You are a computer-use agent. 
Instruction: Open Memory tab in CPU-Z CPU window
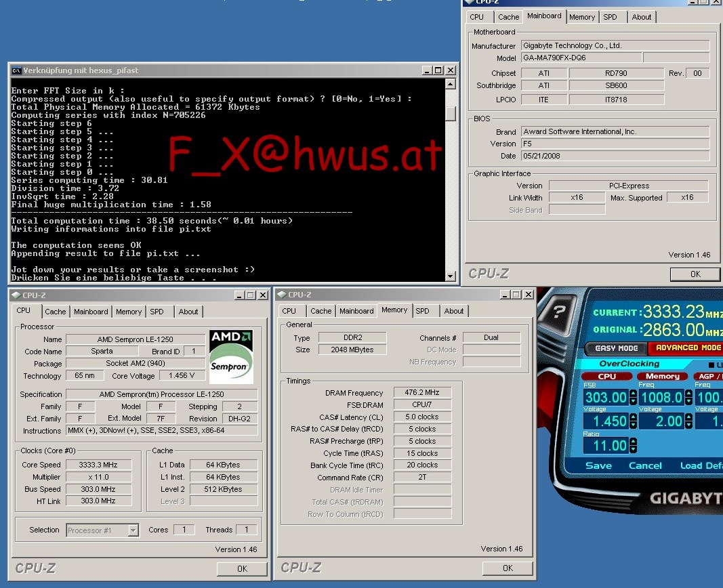(x=129, y=312)
